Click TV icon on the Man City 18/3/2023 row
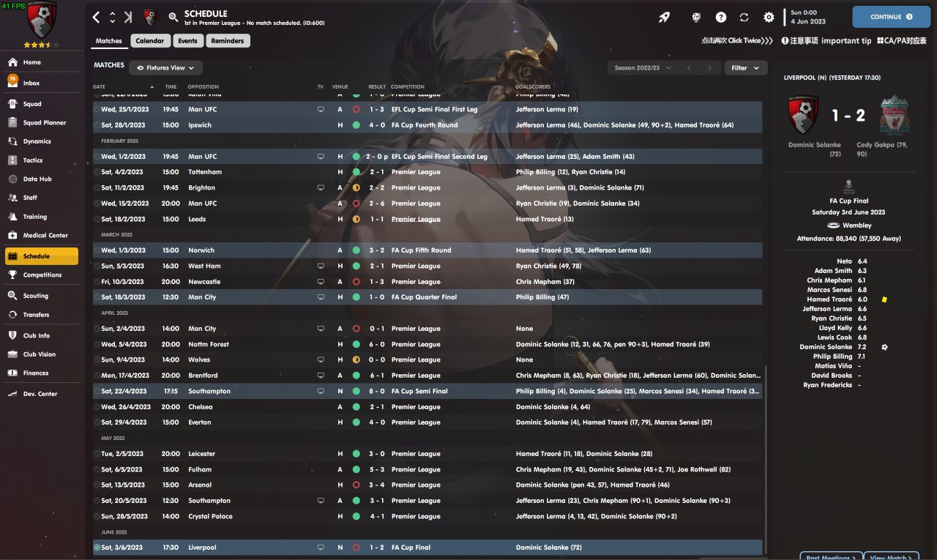The width and height of the screenshot is (937, 560). coord(321,297)
